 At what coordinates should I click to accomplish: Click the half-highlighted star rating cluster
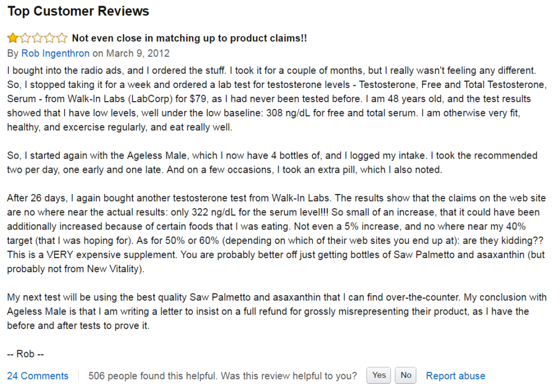point(37,38)
